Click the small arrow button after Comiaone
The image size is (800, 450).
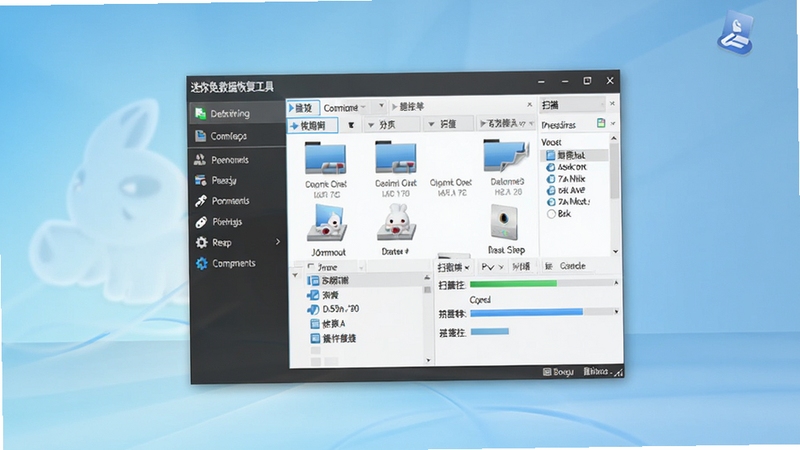click(381, 107)
